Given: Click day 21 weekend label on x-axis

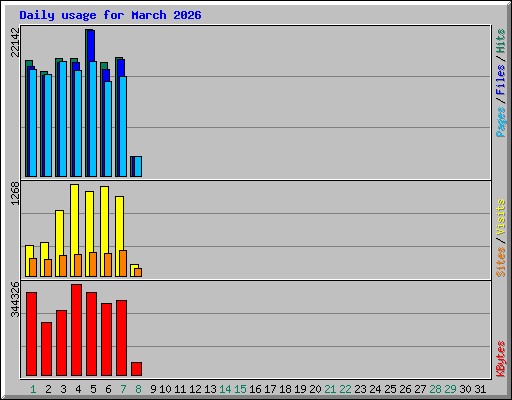Looking at the screenshot, I should tap(330, 389).
